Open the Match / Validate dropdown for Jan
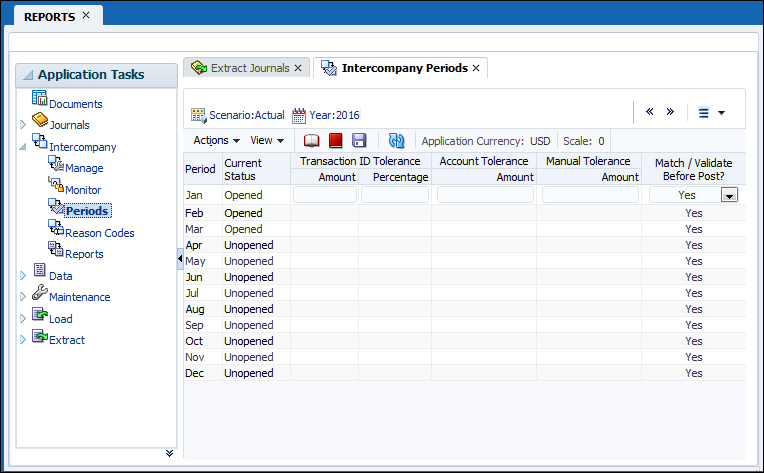764x473 pixels. coord(730,196)
